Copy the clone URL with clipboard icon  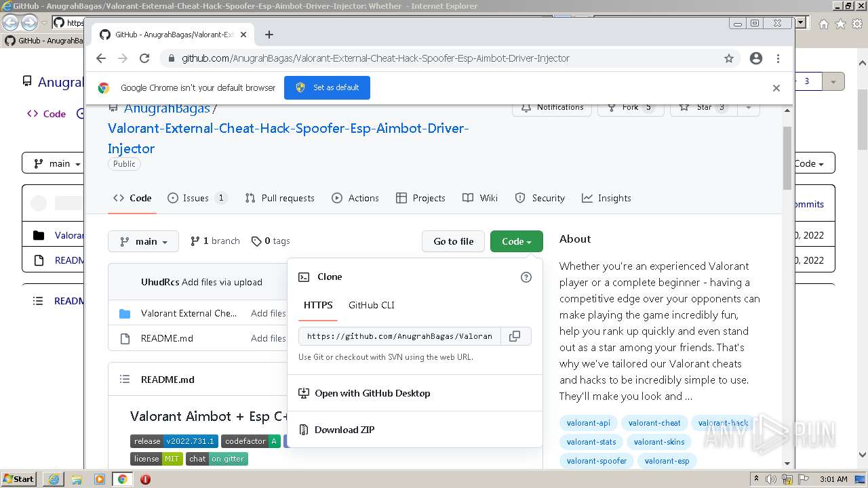[515, 336]
